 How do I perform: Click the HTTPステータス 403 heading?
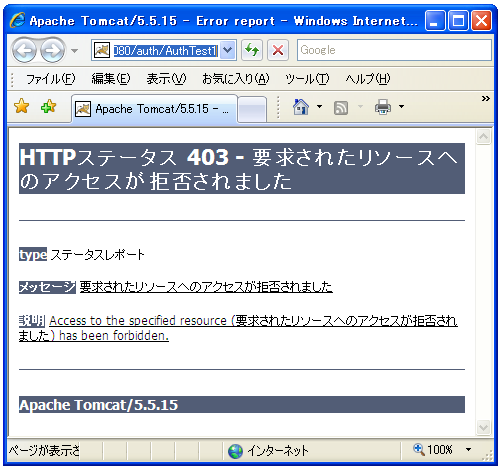242,169
